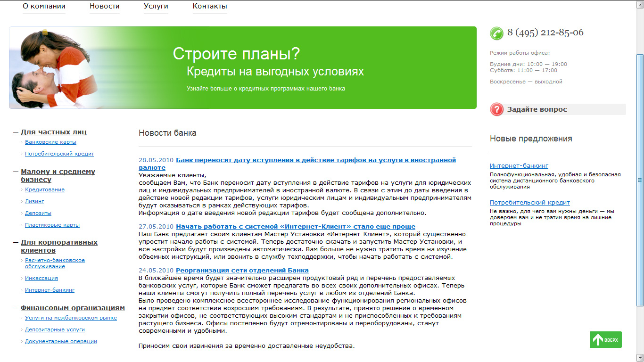Open the Интернет-Клиент news headline
The height and width of the screenshot is (362, 644).
tap(296, 226)
